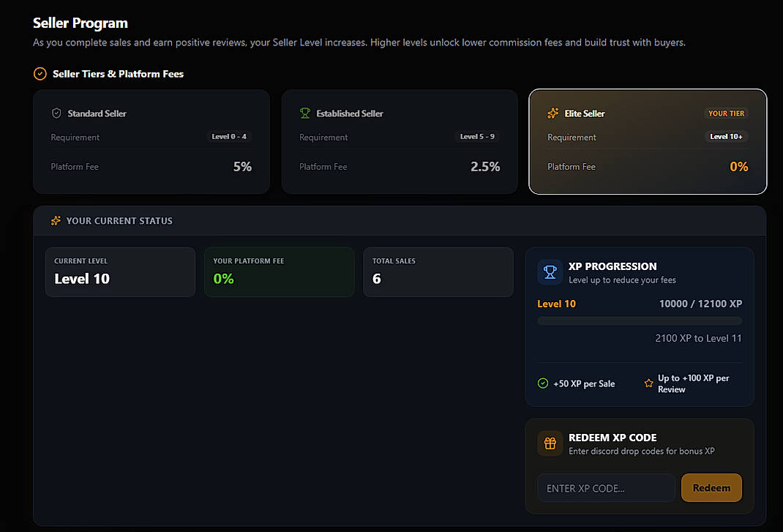The image size is (783, 532).
Task: Click sparkle icon next to Your Current Status
Action: 56,221
